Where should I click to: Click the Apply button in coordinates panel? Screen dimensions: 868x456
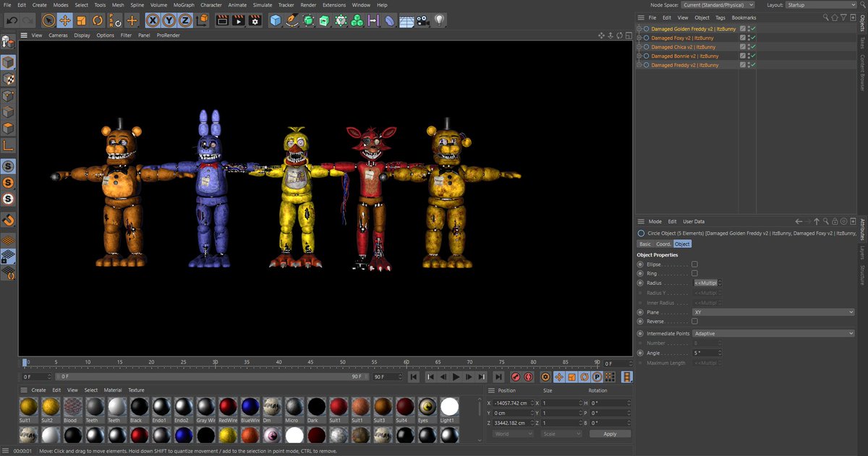pyautogui.click(x=610, y=434)
